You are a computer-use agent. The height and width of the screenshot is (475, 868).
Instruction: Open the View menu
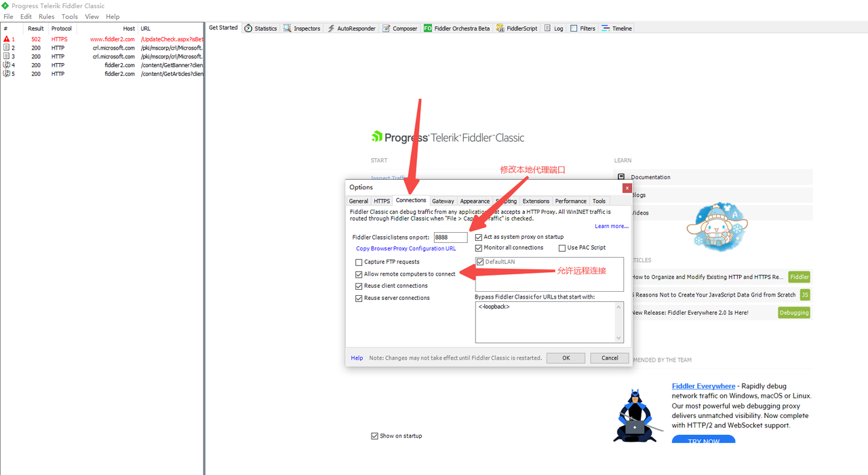tap(92, 16)
